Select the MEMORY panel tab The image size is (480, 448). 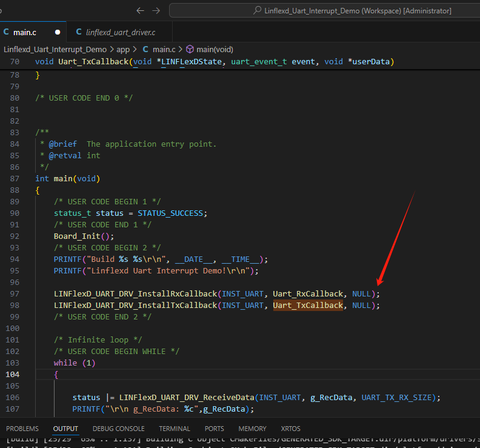tap(252, 429)
